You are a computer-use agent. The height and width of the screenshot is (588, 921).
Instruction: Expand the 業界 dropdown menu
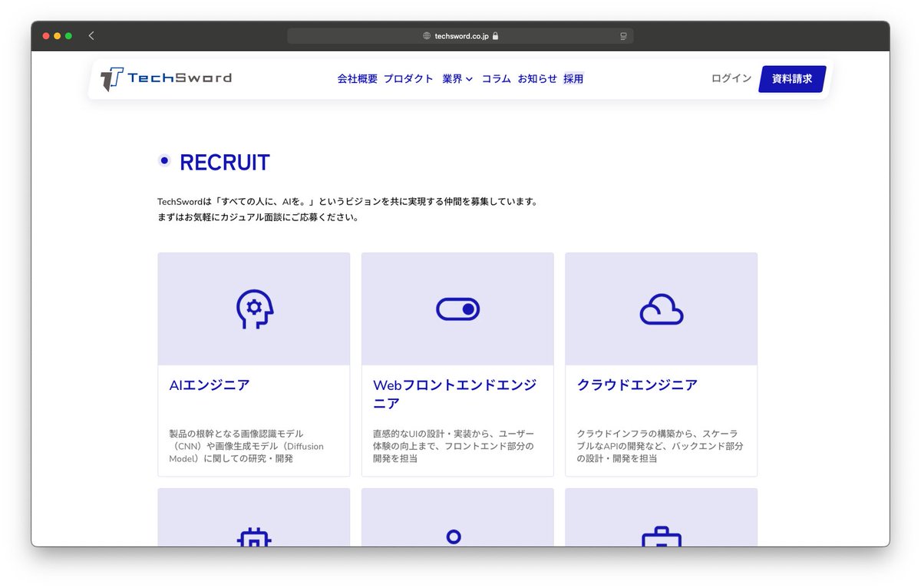[x=457, y=78]
